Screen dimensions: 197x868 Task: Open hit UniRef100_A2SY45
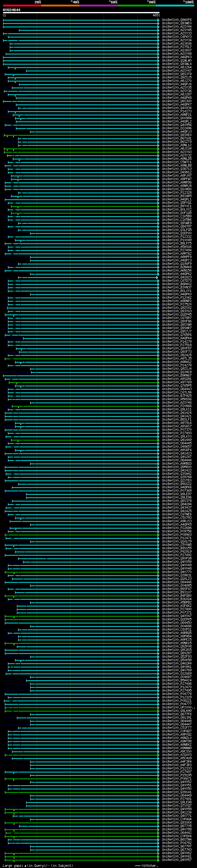pyautogui.click(x=177, y=30)
